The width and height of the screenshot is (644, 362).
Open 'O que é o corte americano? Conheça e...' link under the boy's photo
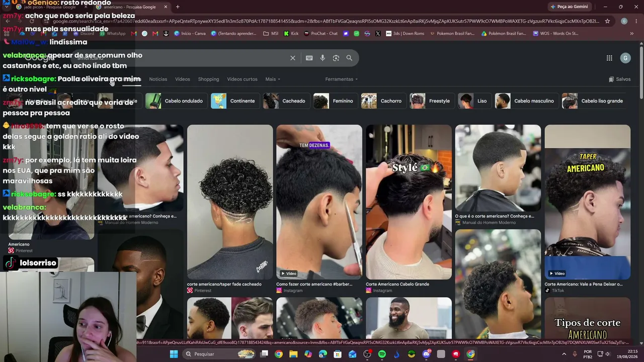[x=495, y=216]
